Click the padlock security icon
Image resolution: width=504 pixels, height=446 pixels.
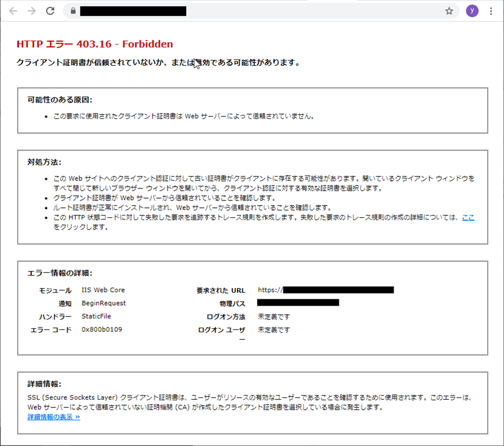(72, 10)
